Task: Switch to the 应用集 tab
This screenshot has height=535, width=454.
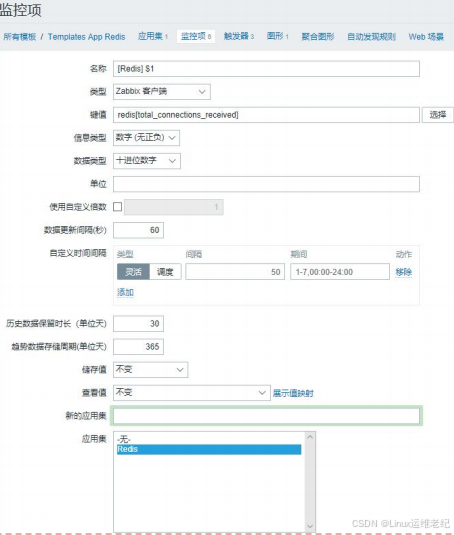Action: click(152, 36)
